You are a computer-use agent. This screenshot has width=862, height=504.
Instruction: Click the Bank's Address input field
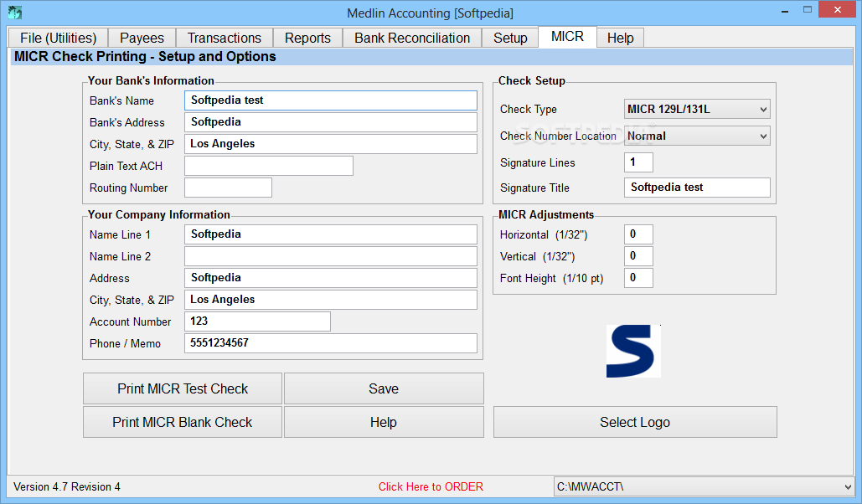point(331,122)
